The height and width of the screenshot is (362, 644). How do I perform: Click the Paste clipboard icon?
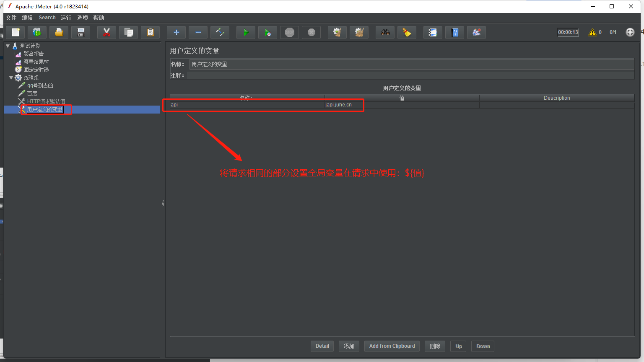click(x=151, y=32)
